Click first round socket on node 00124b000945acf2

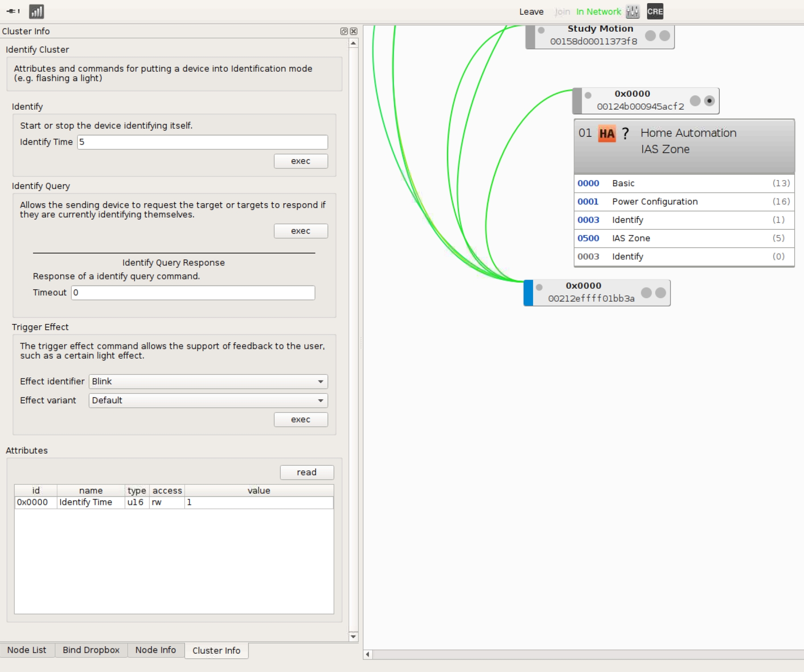click(x=695, y=101)
